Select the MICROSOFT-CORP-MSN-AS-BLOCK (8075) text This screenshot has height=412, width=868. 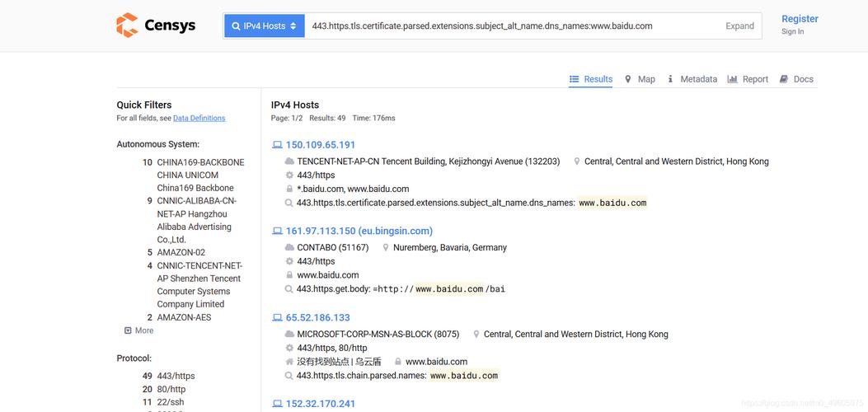tap(378, 334)
